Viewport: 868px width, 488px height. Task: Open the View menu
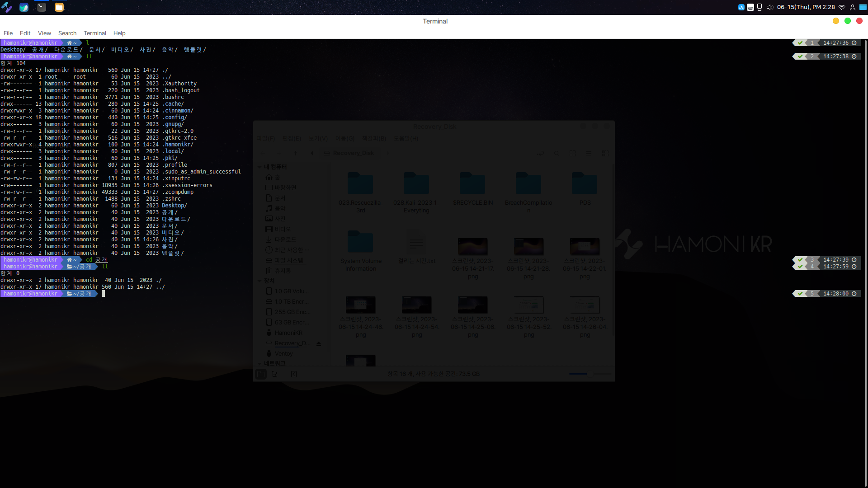pyautogui.click(x=44, y=33)
